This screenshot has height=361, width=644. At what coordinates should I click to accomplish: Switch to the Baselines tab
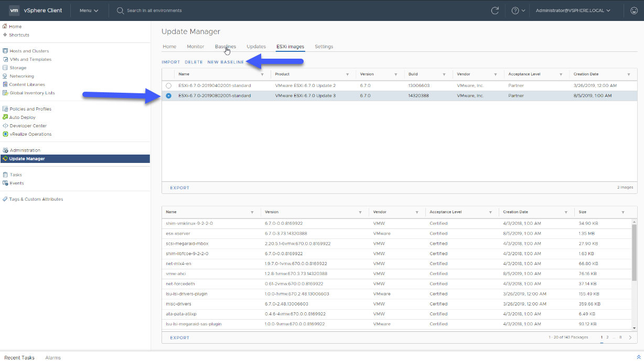(x=226, y=47)
